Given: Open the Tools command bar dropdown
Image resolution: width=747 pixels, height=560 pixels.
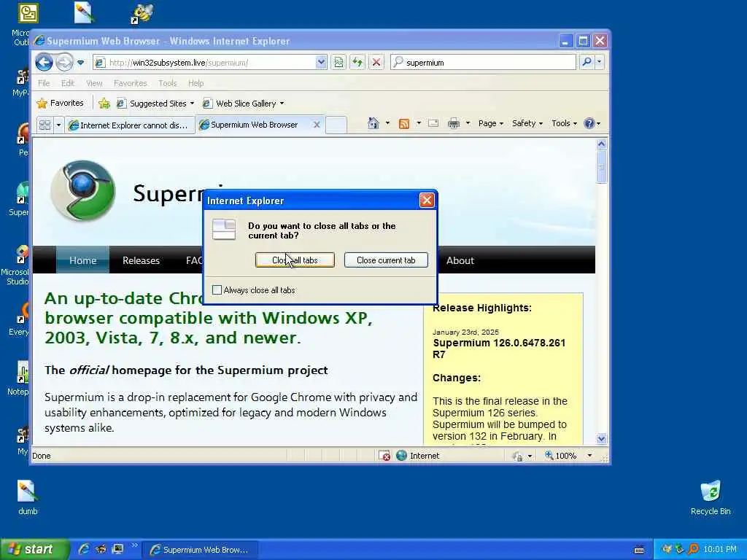Looking at the screenshot, I should 564,123.
